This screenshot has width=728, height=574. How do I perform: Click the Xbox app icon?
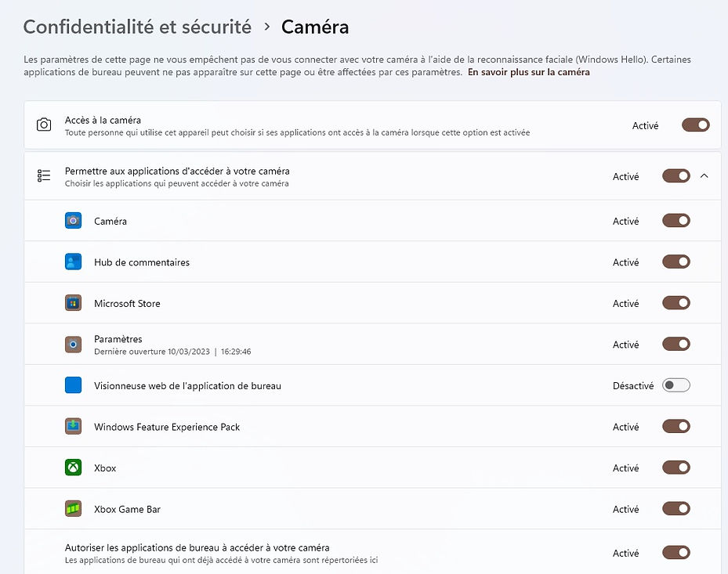click(73, 468)
